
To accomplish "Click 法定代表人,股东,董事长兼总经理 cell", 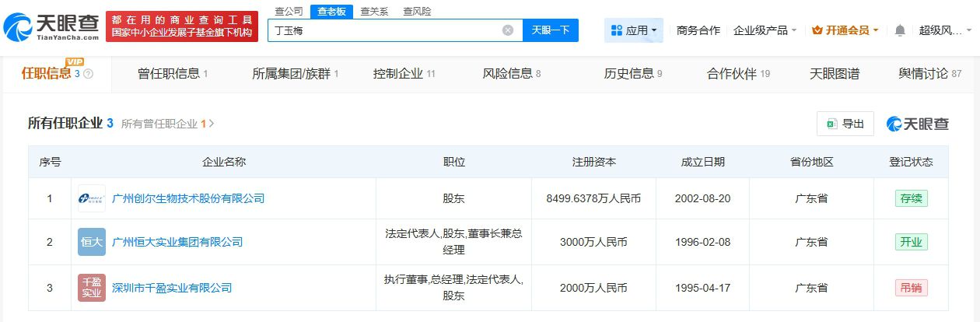I will coord(454,242).
